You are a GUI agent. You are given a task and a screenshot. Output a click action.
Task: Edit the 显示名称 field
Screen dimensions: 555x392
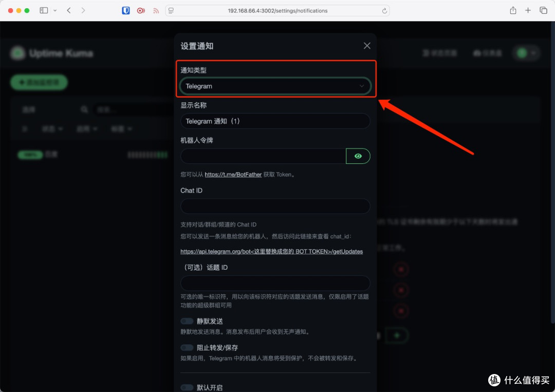coord(275,121)
